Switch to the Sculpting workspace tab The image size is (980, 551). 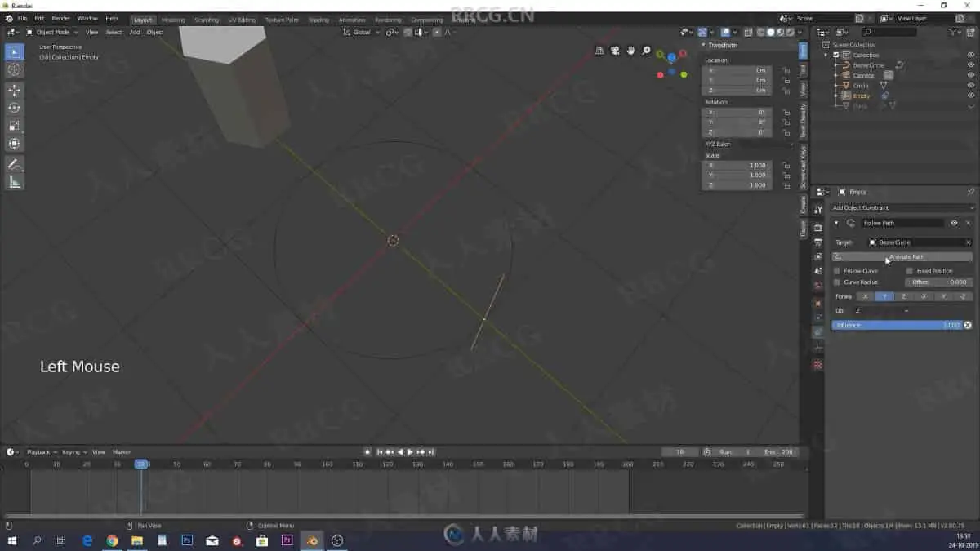pos(207,20)
